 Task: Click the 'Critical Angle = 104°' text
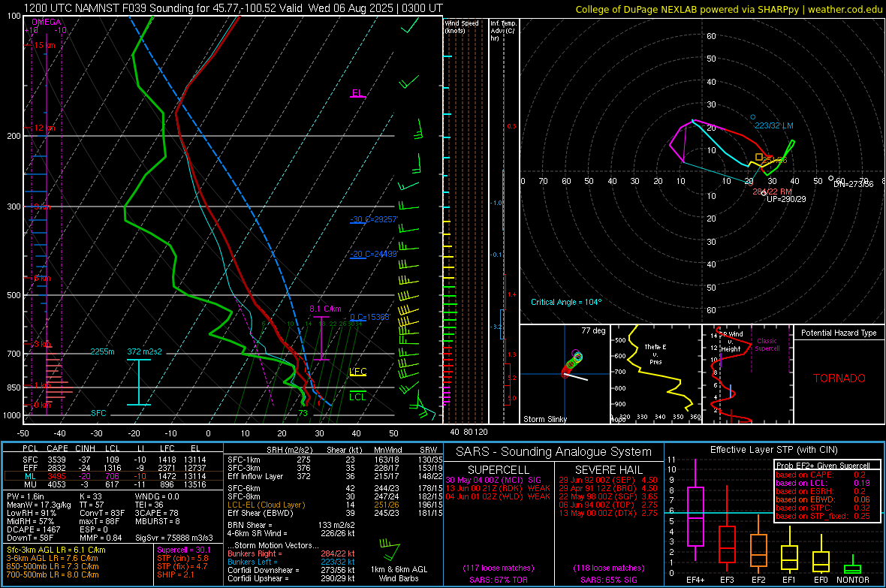coord(566,302)
